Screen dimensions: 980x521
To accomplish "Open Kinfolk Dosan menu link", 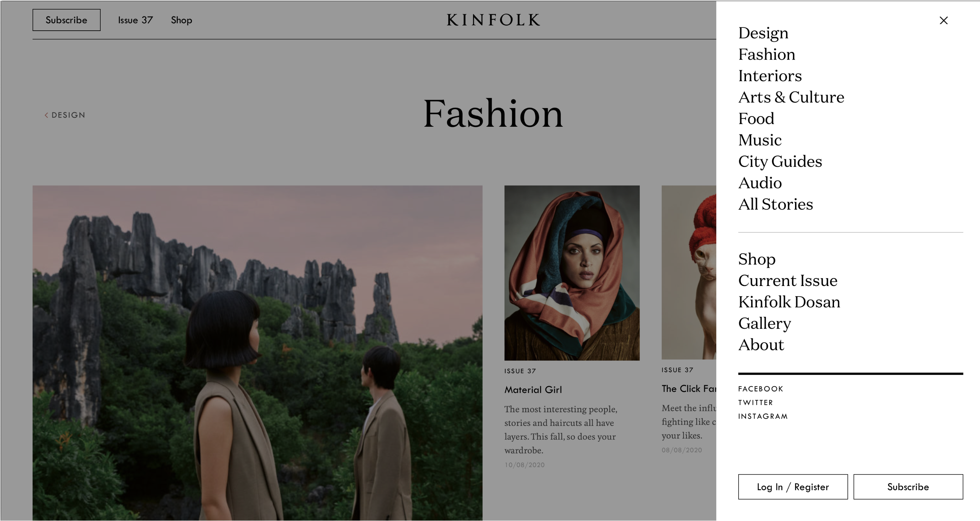I will (x=789, y=302).
